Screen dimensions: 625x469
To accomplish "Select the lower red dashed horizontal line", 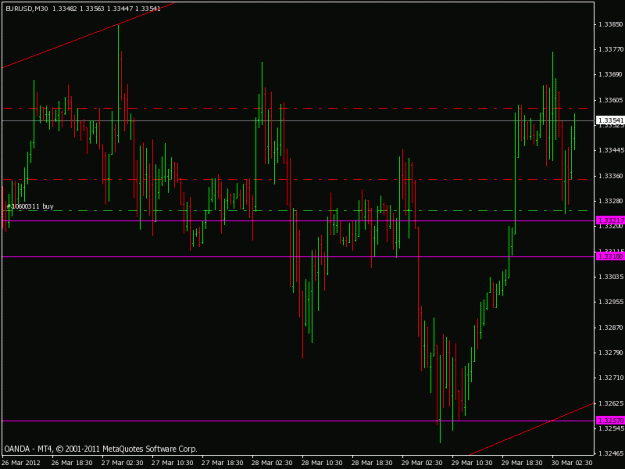I will click(x=297, y=180).
